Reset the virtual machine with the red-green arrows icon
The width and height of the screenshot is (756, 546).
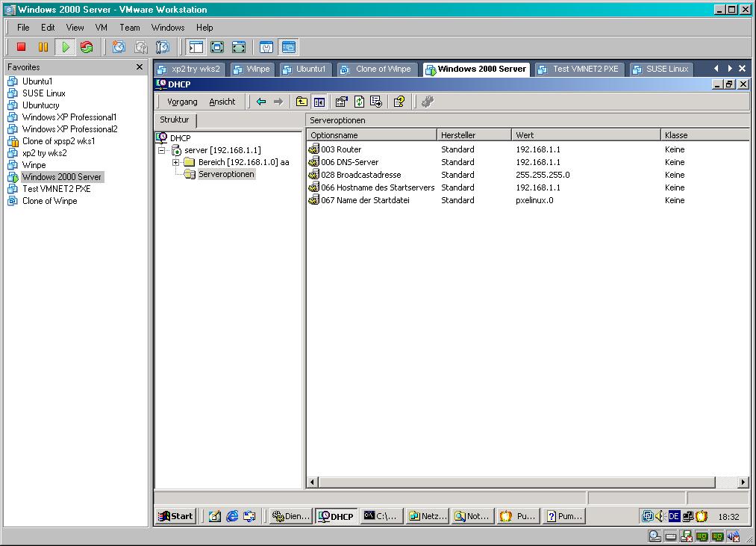[x=87, y=47]
